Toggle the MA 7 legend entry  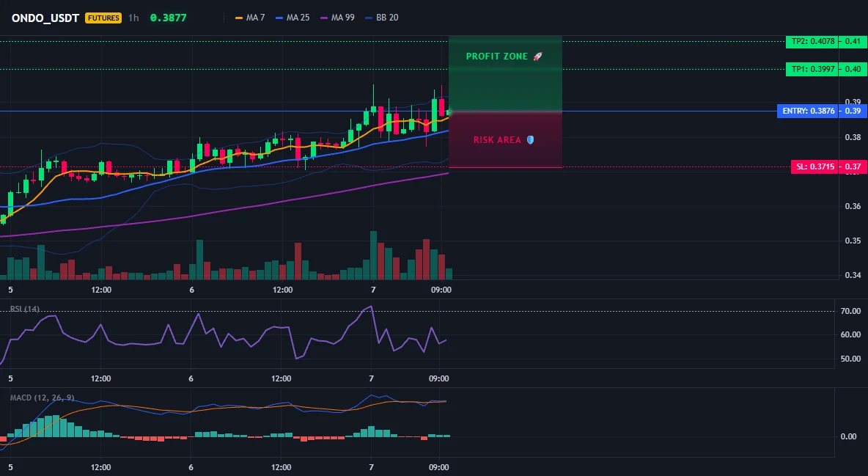[x=250, y=18]
